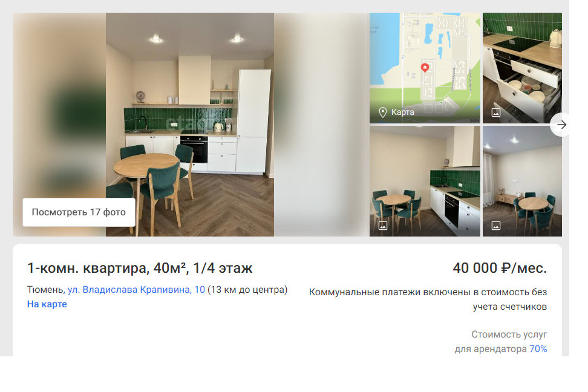Click the Карта label on the map preview
The height and width of the screenshot is (392, 588).
coord(403,112)
